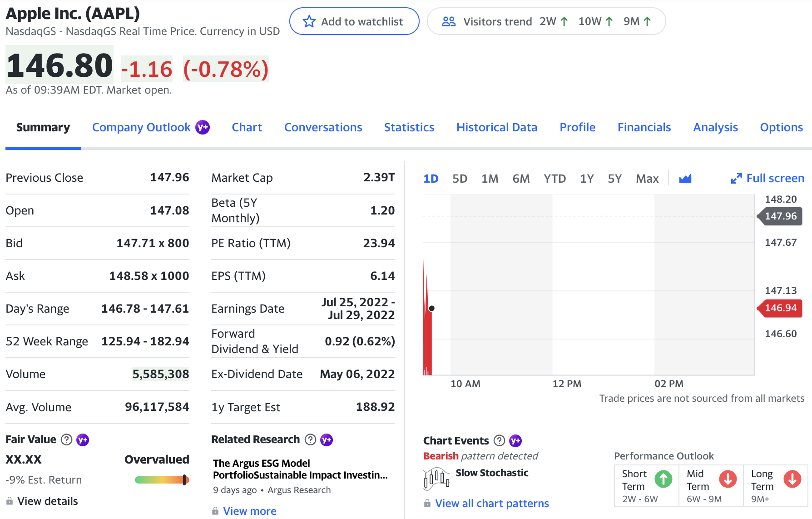The height and width of the screenshot is (519, 812).
Task: Click the lock icon beside View details
Action: 10,501
